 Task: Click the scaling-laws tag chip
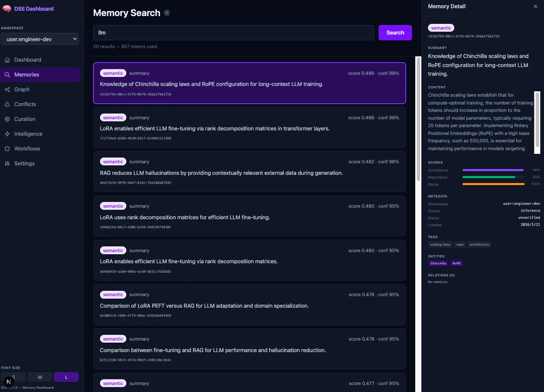coord(440,245)
